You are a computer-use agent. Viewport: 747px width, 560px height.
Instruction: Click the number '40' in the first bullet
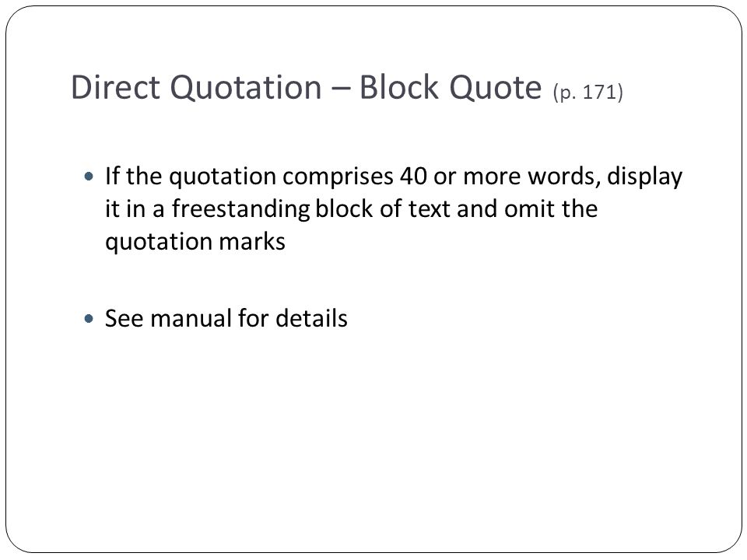[x=413, y=177]
